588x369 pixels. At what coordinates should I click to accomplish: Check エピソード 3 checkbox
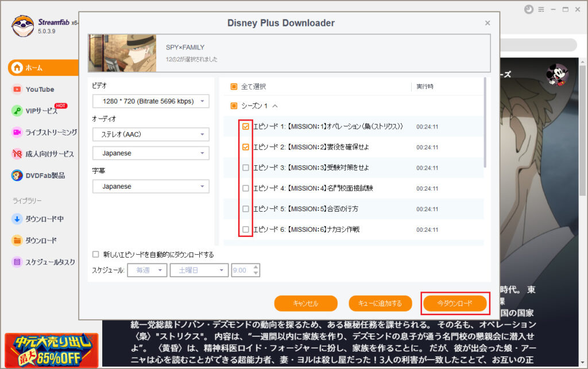point(246,168)
